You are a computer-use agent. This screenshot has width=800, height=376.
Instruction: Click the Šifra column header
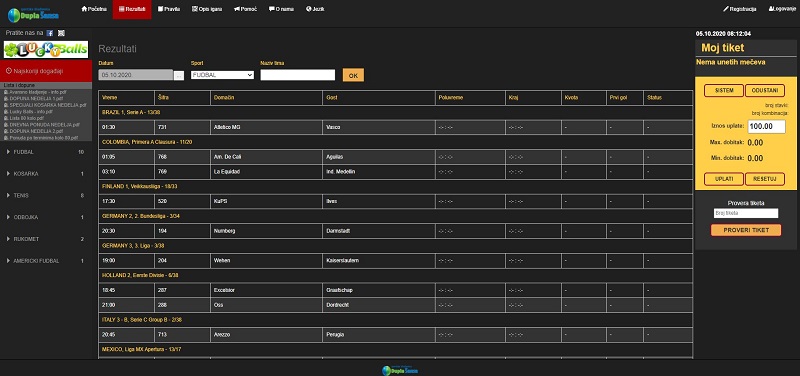coord(182,97)
